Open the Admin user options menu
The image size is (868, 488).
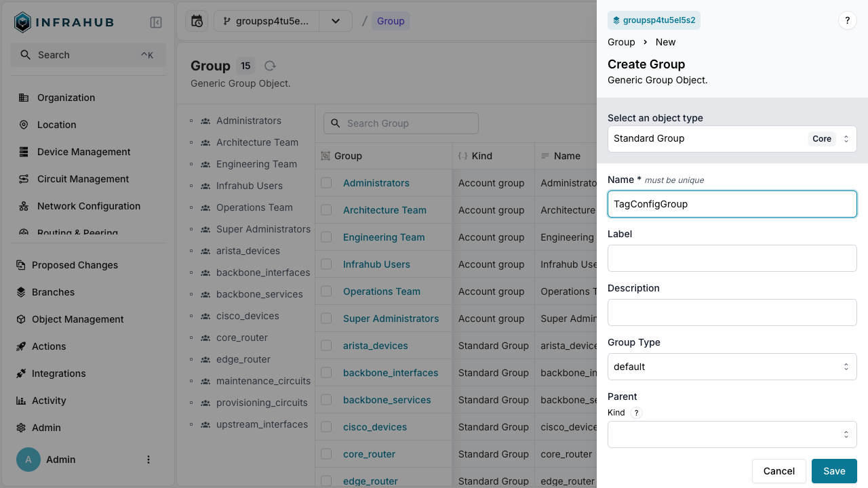[149, 460]
